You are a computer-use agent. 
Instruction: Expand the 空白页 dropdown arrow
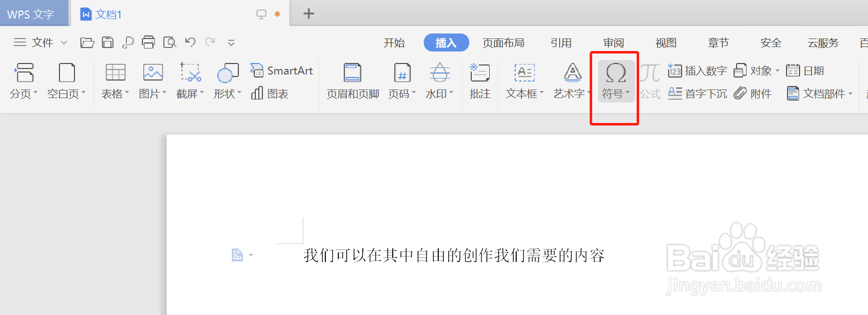pos(83,92)
